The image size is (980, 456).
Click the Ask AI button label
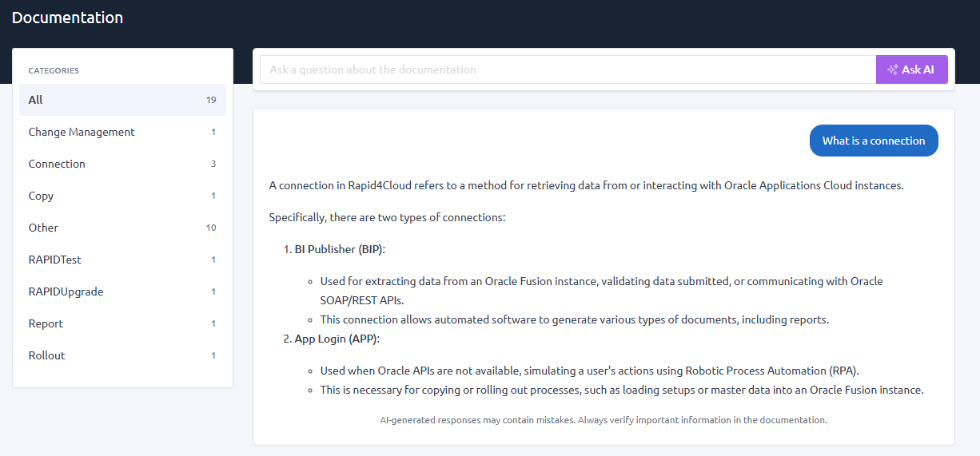point(918,69)
